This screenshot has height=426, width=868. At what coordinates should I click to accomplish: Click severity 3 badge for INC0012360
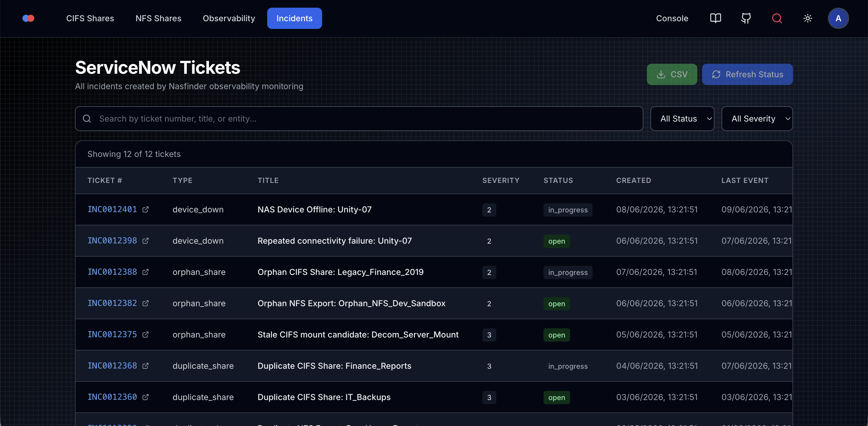pos(489,398)
